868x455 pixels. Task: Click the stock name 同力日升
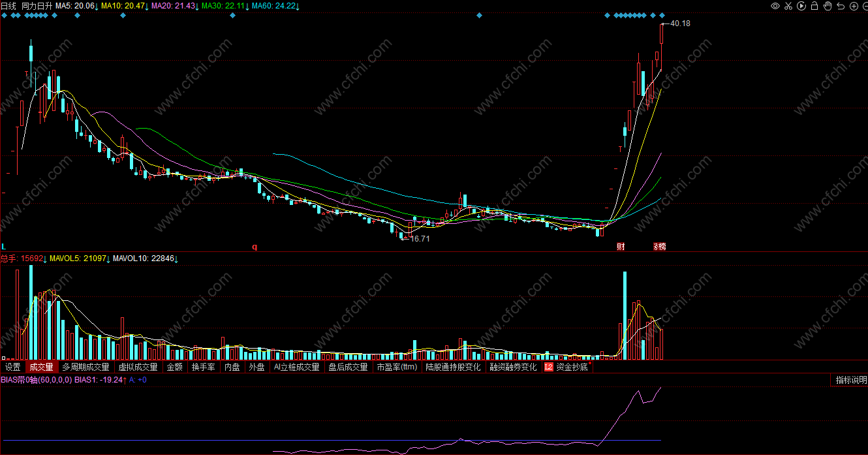point(37,6)
